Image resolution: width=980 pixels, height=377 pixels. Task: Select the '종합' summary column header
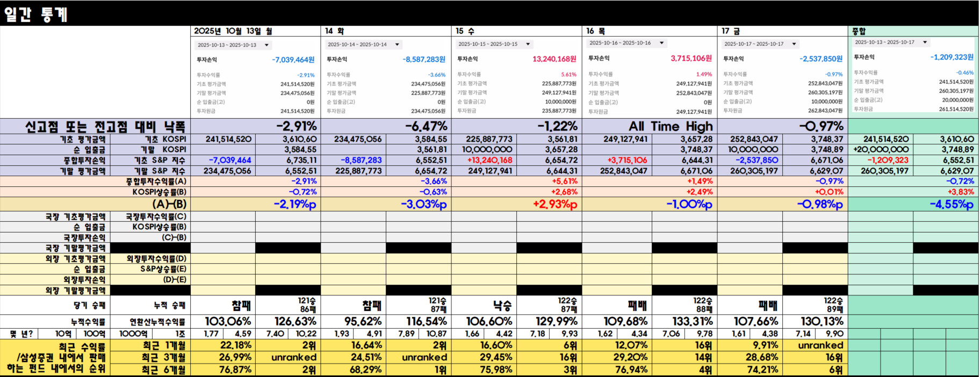tap(913, 31)
